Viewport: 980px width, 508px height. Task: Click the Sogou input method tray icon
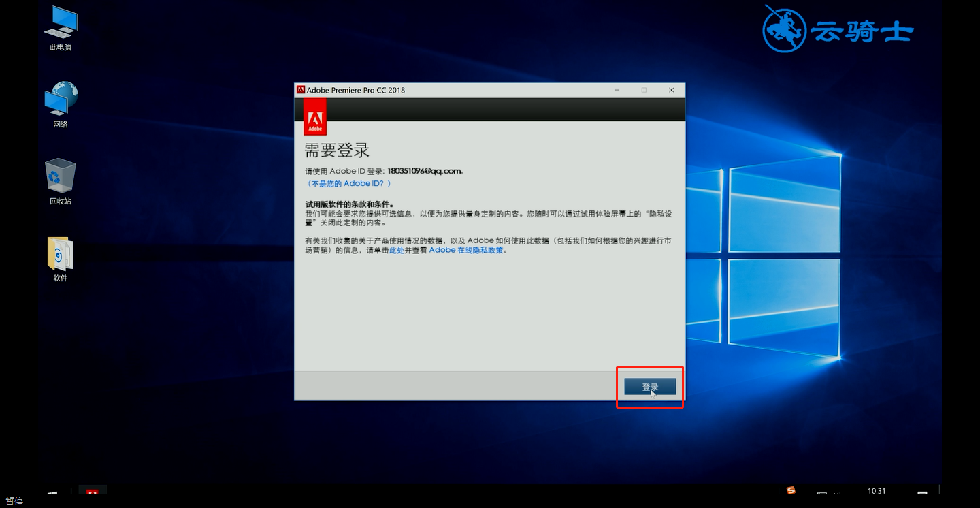click(x=791, y=490)
